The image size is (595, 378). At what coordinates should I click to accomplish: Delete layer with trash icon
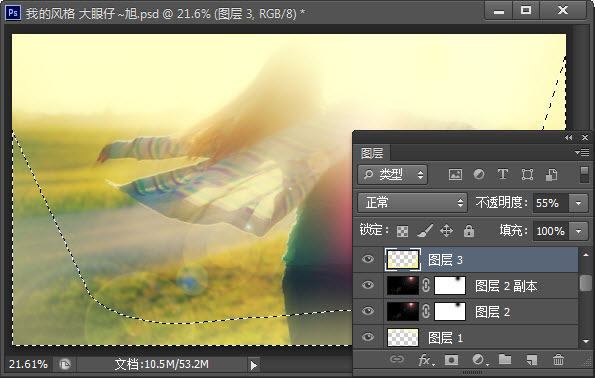tap(558, 359)
